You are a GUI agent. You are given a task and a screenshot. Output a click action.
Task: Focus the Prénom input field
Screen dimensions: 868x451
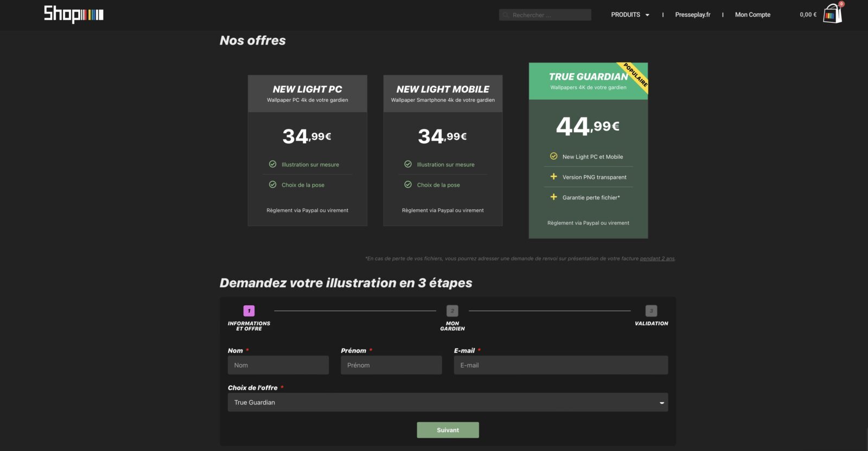pyautogui.click(x=391, y=365)
